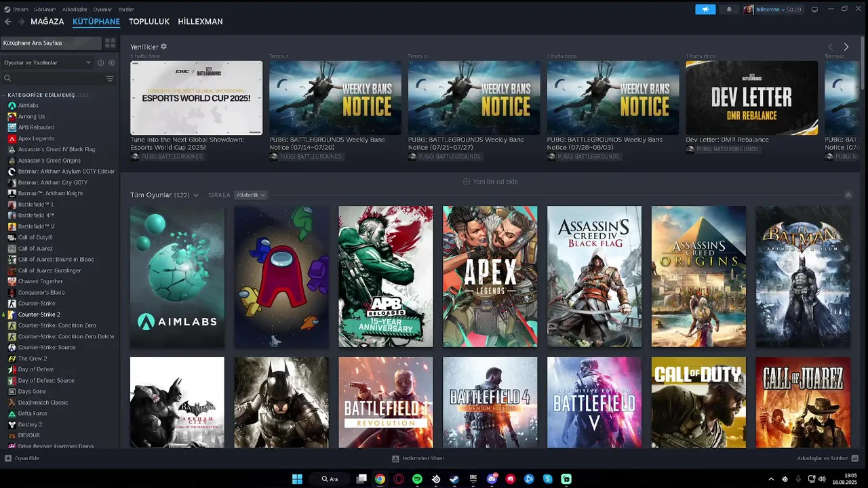This screenshot has height=488, width=868.
Task: Open the Assassin's Creed Origins cover
Action: [x=698, y=277]
